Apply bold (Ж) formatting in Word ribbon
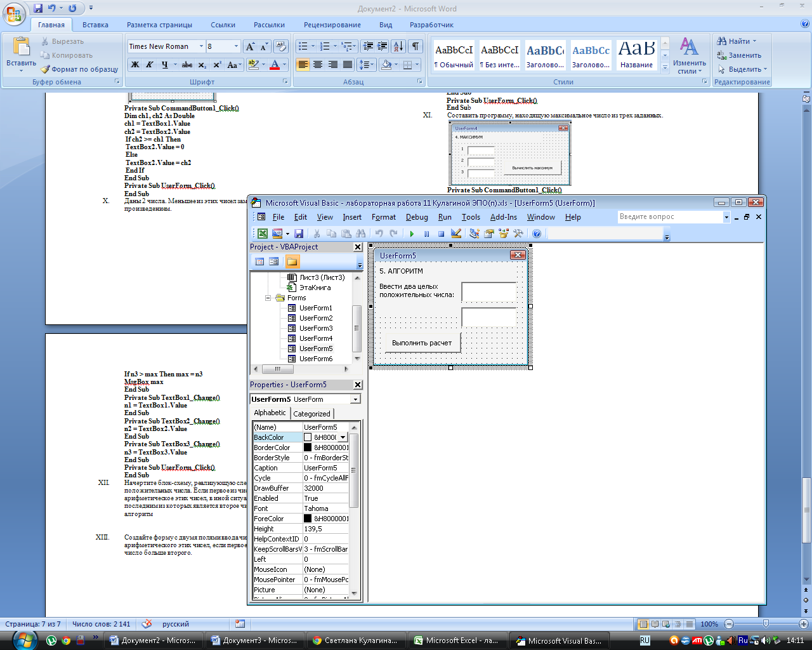 click(134, 65)
